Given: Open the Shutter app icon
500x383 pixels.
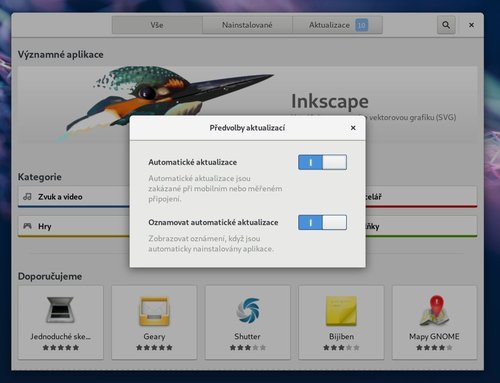Looking at the screenshot, I should tap(247, 310).
